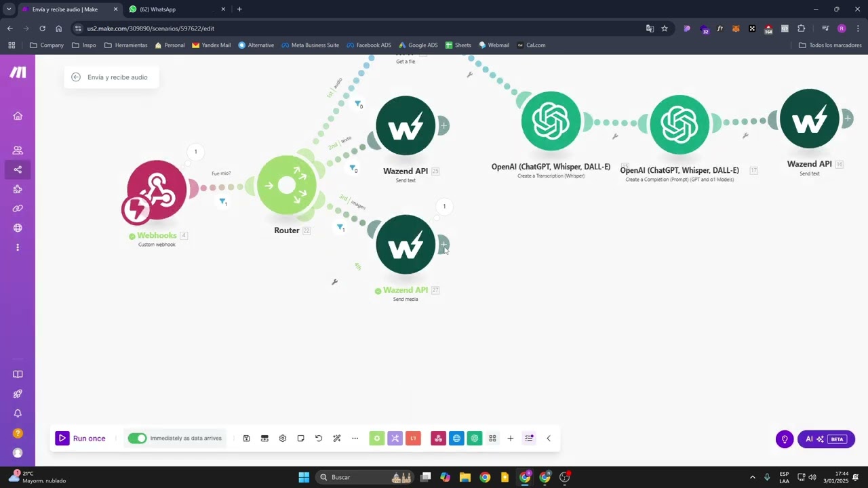The image size is (868, 488).
Task: Open the purple tools button
Action: (395, 439)
